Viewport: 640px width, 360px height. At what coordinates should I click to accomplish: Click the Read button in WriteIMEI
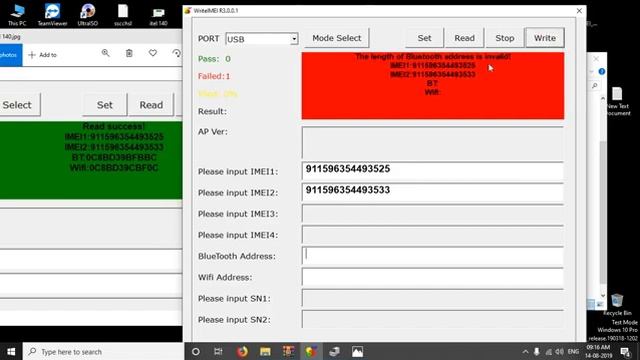click(464, 38)
